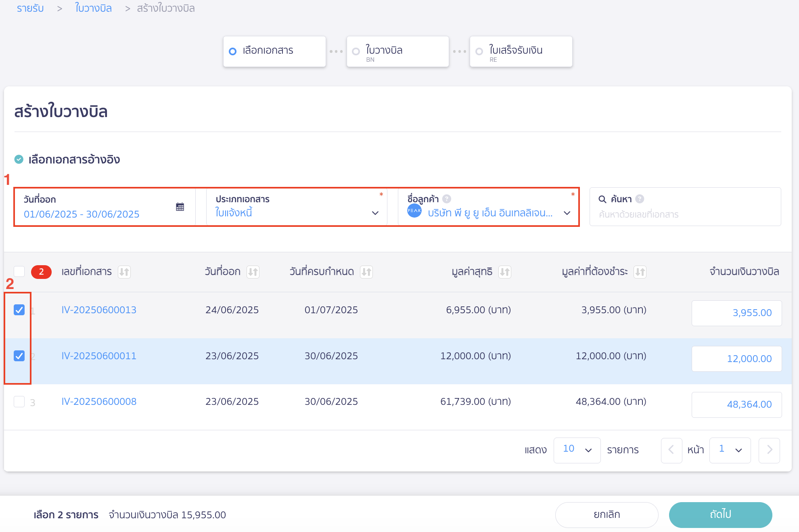Open the rows-per-page dropdown showing 10

coord(577,450)
